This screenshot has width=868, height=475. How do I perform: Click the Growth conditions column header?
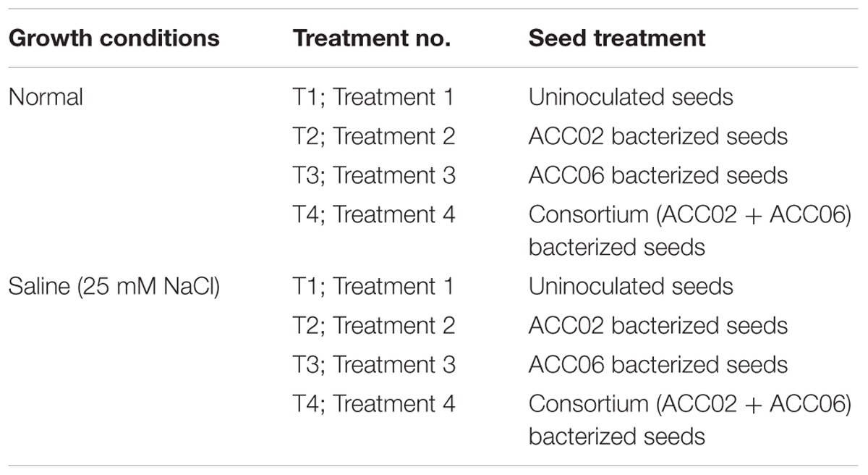114,38
